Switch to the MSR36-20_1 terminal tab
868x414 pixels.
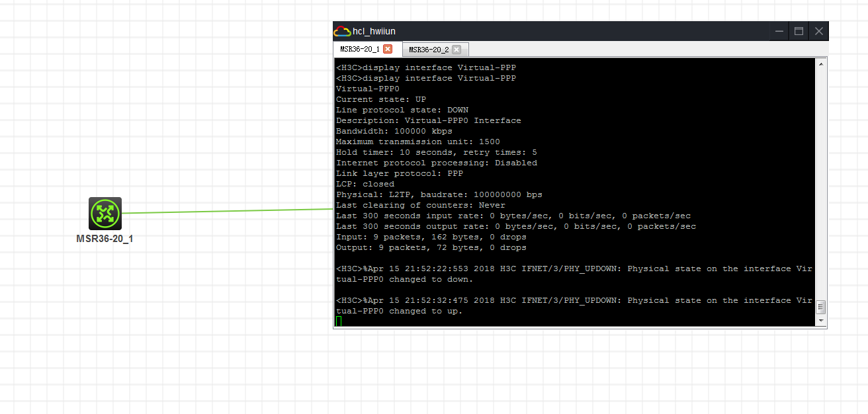click(360, 50)
